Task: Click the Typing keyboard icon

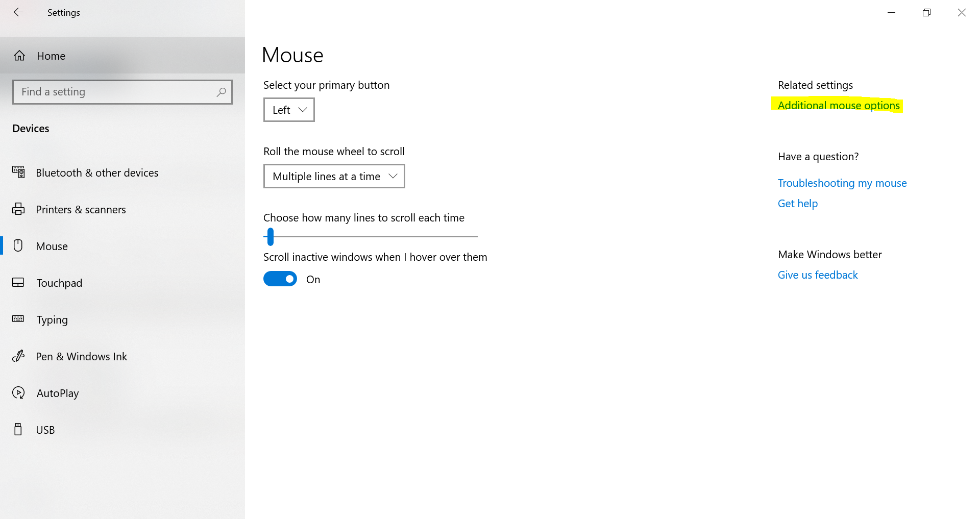Action: pos(18,319)
